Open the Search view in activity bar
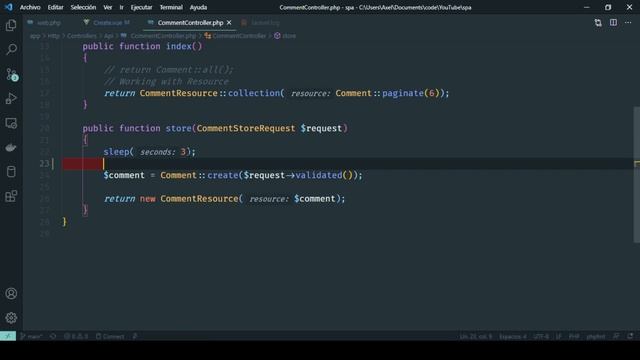The image size is (640, 360). (11, 49)
